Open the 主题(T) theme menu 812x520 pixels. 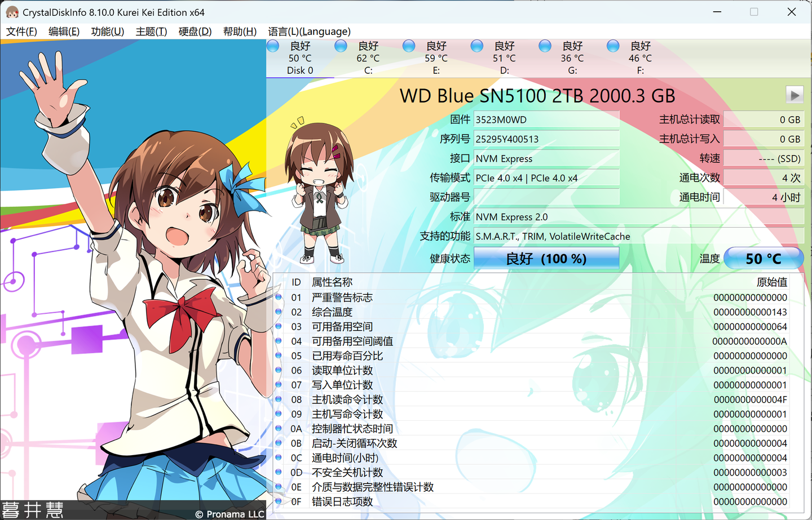pyautogui.click(x=151, y=32)
